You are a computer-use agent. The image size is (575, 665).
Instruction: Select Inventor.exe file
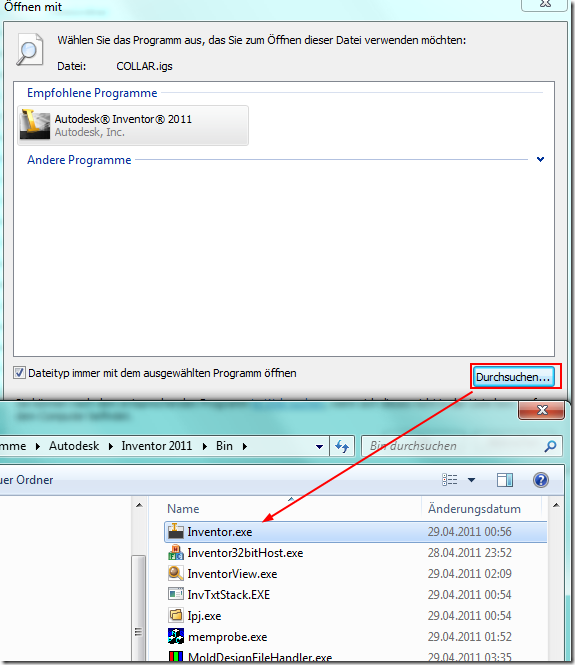pyautogui.click(x=355, y=532)
